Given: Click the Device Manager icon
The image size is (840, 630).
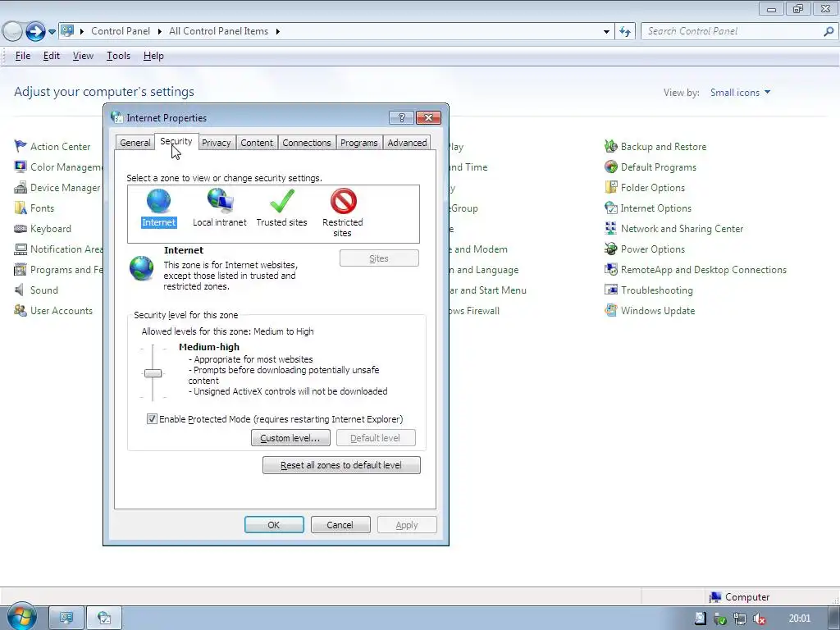Looking at the screenshot, I should (21, 188).
